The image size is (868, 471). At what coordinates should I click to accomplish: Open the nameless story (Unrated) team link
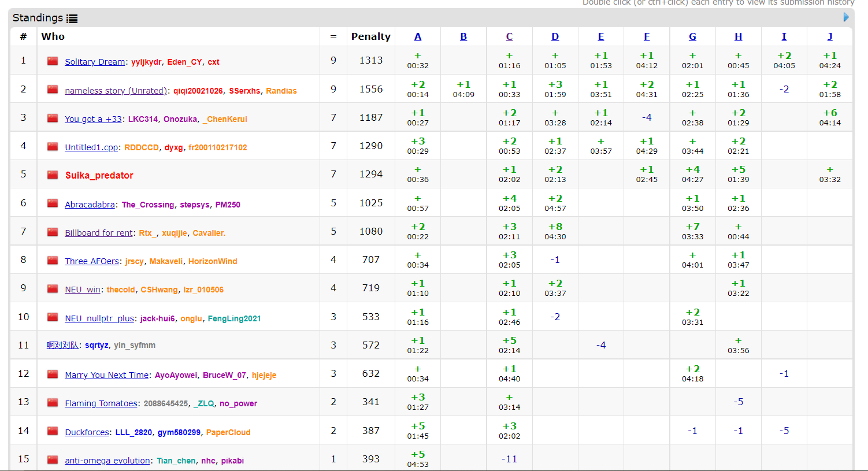tap(116, 91)
